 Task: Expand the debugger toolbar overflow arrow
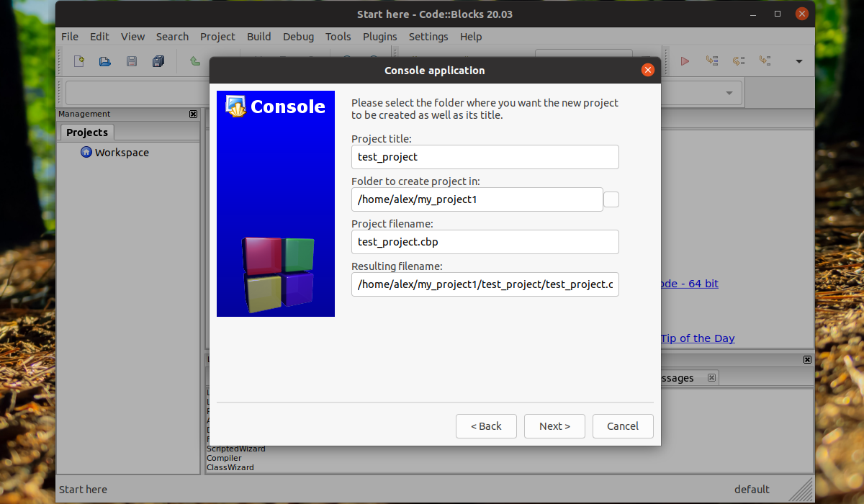coord(798,61)
